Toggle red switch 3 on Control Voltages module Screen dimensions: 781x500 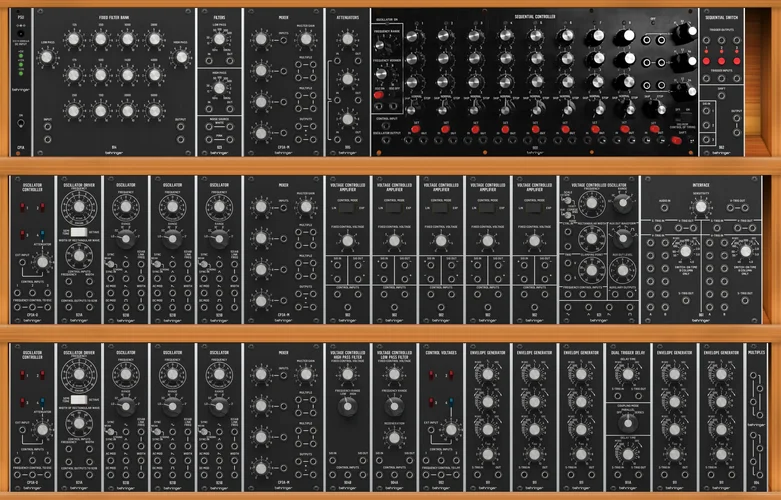point(431,402)
